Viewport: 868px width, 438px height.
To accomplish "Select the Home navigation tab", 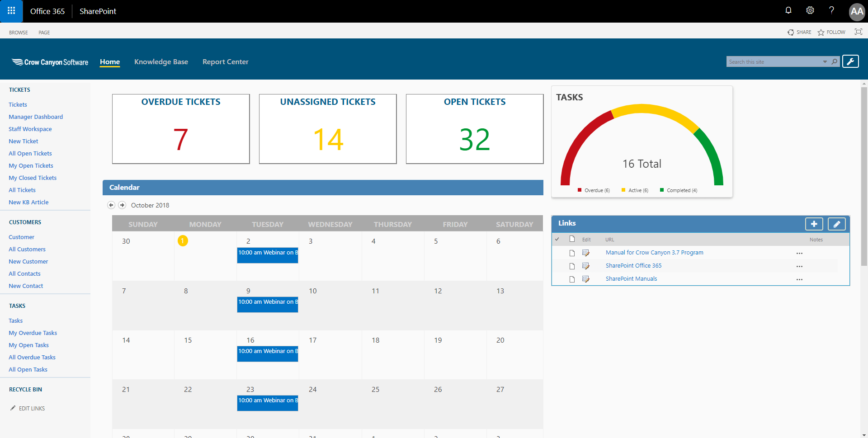I will [110, 62].
